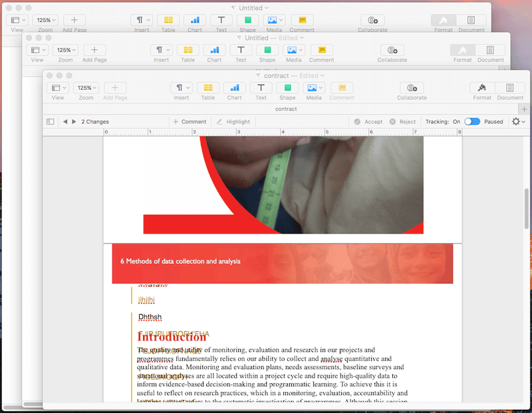The width and height of the screenshot is (532, 413).
Task: Toggle the changes sidebar view
Action: click(x=50, y=121)
